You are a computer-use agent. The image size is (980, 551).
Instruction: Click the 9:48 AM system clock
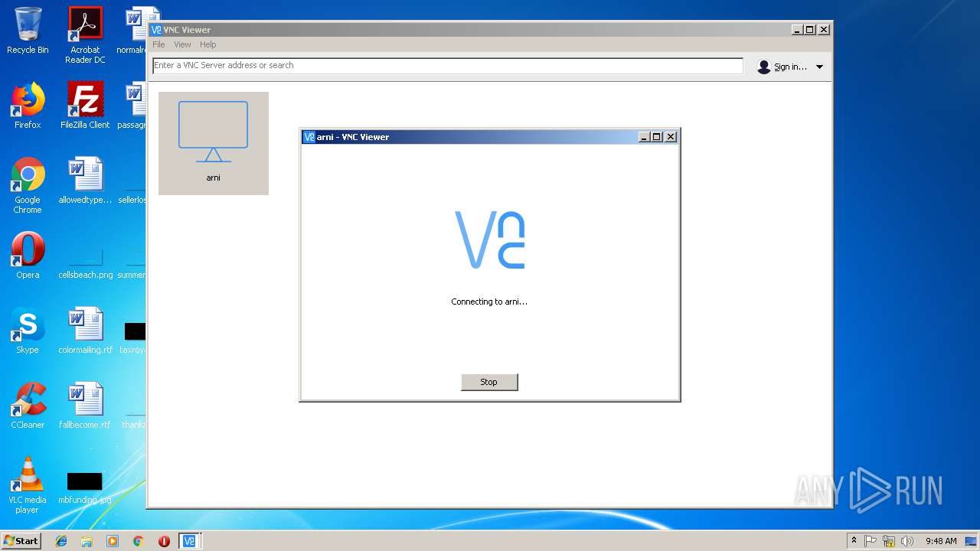click(941, 541)
